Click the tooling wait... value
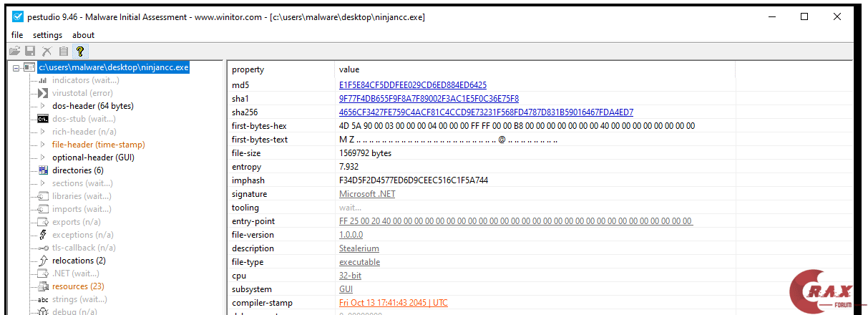The image size is (868, 315). pos(350,208)
